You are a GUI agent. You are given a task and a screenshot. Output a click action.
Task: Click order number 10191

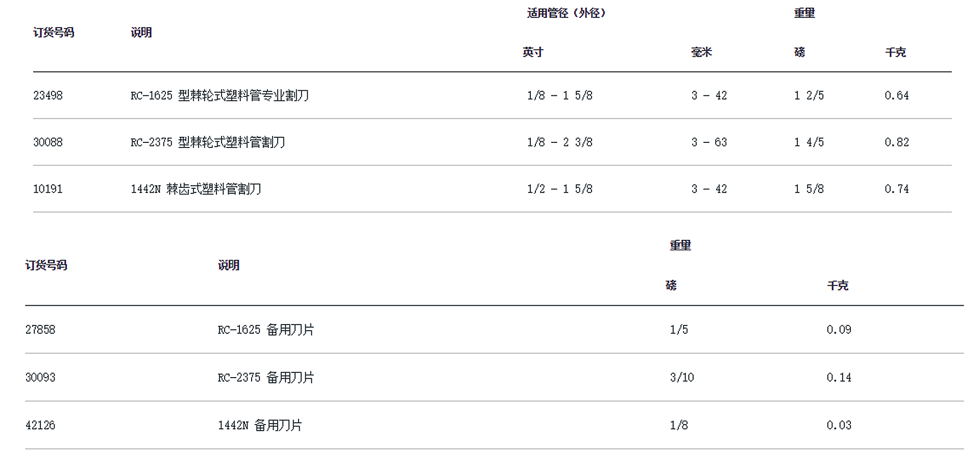pyautogui.click(x=48, y=189)
